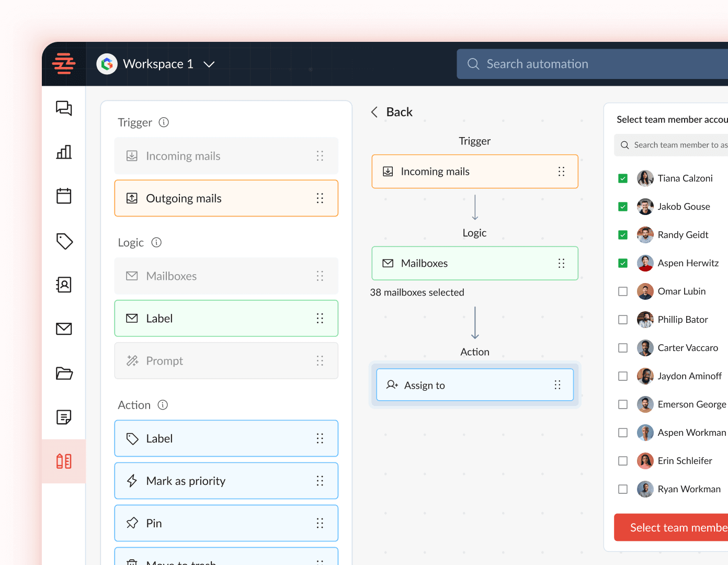Viewport: 728px width, 565px height.
Task: Go Back using the back arrow
Action: pos(374,112)
